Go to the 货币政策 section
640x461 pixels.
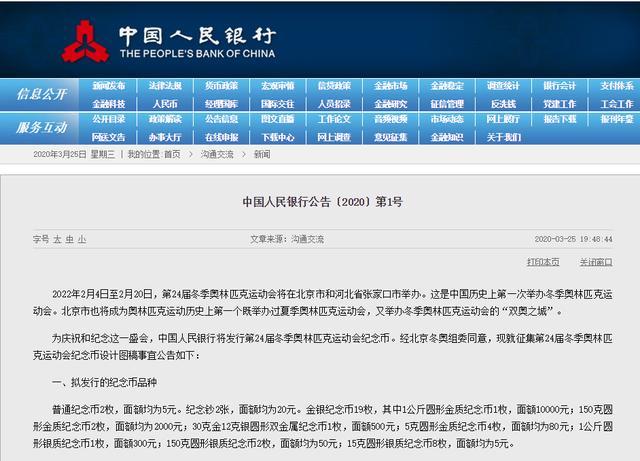click(x=221, y=86)
